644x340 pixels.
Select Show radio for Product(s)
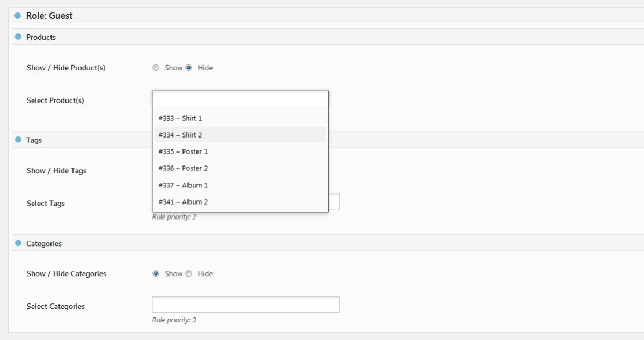click(156, 68)
